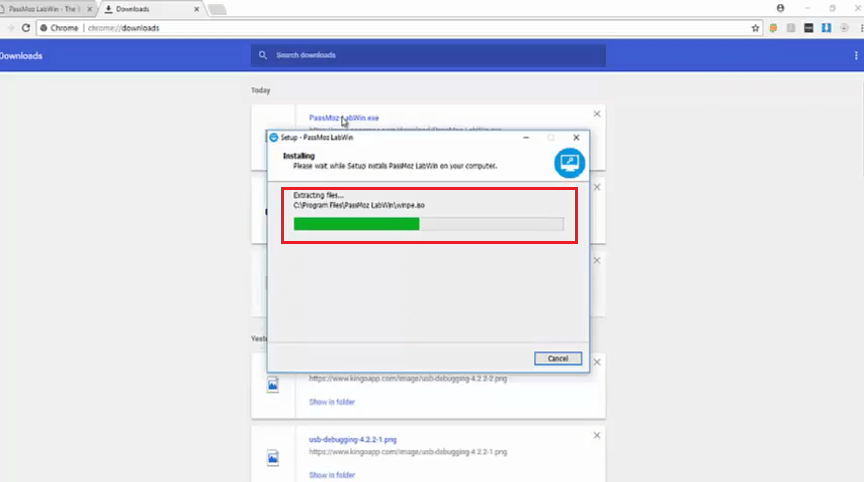Focus the Search downloads field
This screenshot has width=864, height=482.
click(428, 55)
